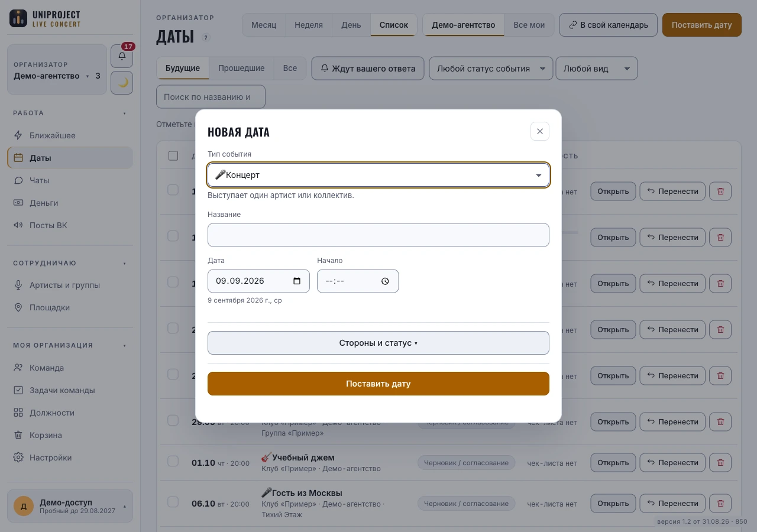Tick the checkbox for Гость из Москвы row
Viewport: 757px width, 532px height.
click(173, 502)
